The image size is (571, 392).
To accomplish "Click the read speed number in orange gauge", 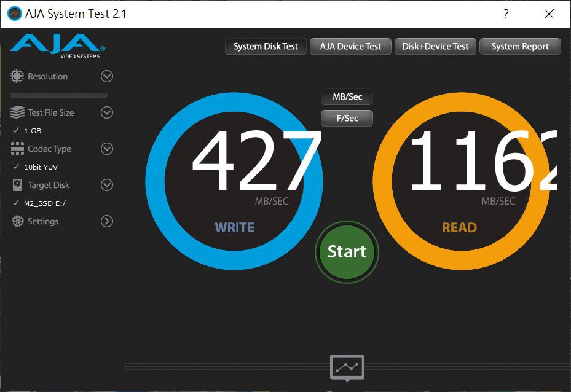I will click(483, 161).
